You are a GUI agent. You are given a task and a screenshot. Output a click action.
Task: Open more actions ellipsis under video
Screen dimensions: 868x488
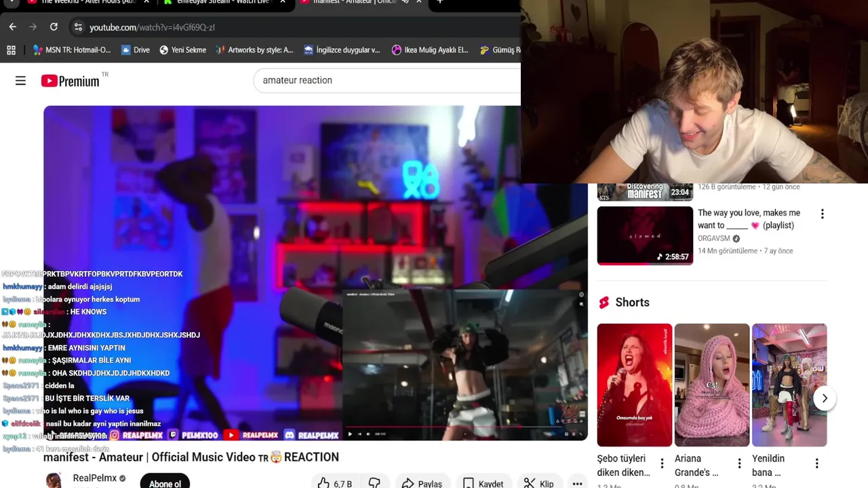pos(577,483)
